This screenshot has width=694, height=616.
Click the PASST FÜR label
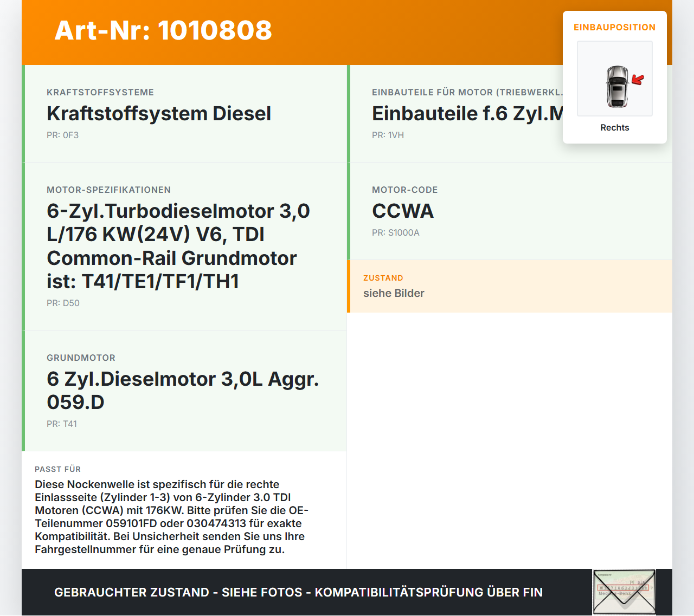click(58, 469)
